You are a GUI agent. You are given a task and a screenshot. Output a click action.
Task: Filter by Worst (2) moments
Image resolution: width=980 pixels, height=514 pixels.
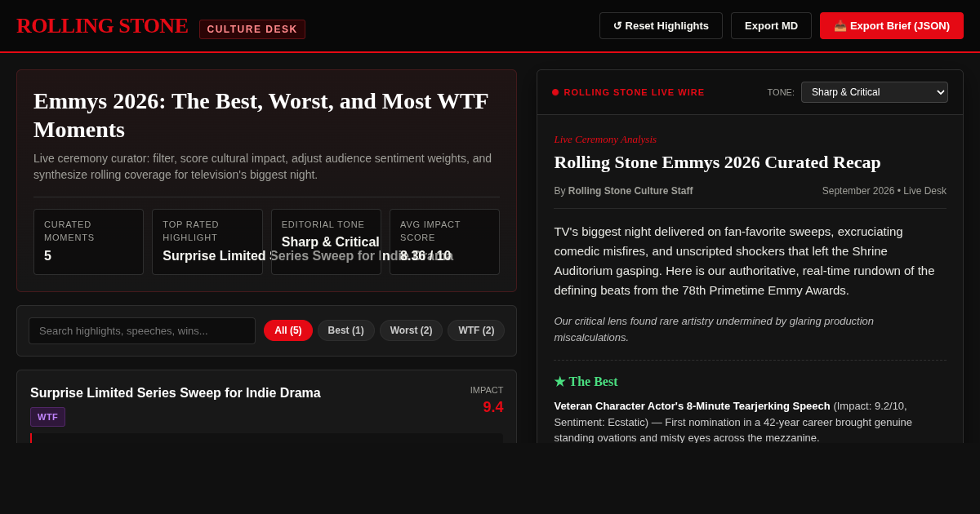point(411,330)
